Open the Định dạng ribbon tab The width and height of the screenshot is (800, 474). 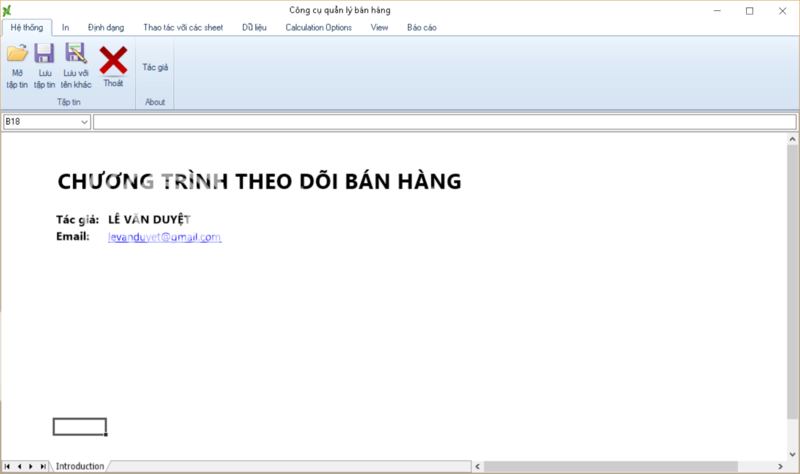click(105, 27)
